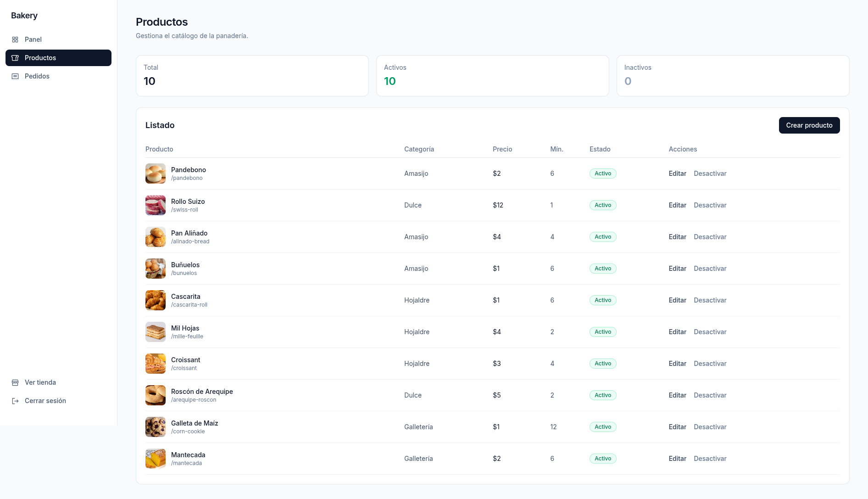
Task: Open the Rollo Suizo product image
Action: pyautogui.click(x=156, y=205)
